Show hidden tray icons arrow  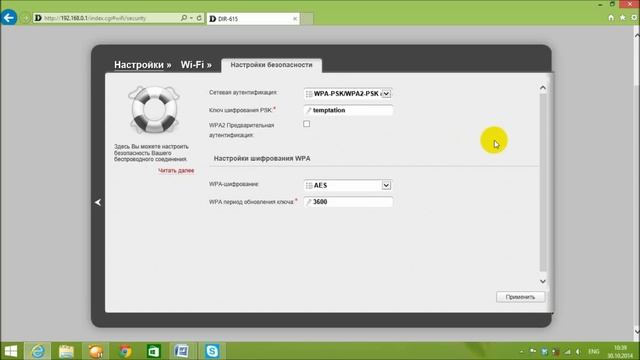click(x=522, y=351)
